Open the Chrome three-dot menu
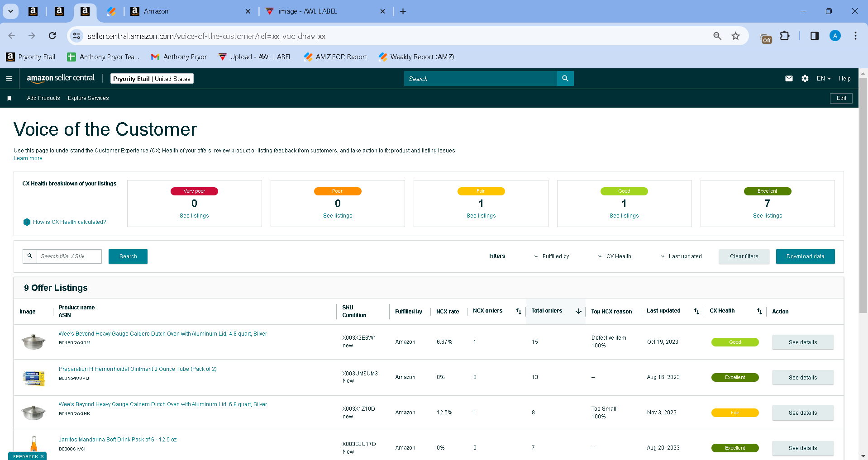Screen dimensions: 868x460 855,36
